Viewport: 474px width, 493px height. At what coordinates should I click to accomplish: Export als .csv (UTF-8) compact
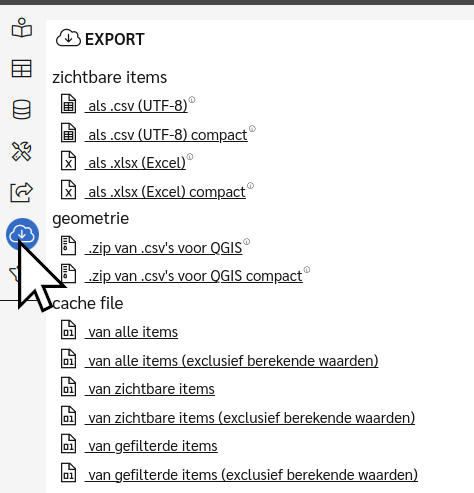[x=166, y=135]
